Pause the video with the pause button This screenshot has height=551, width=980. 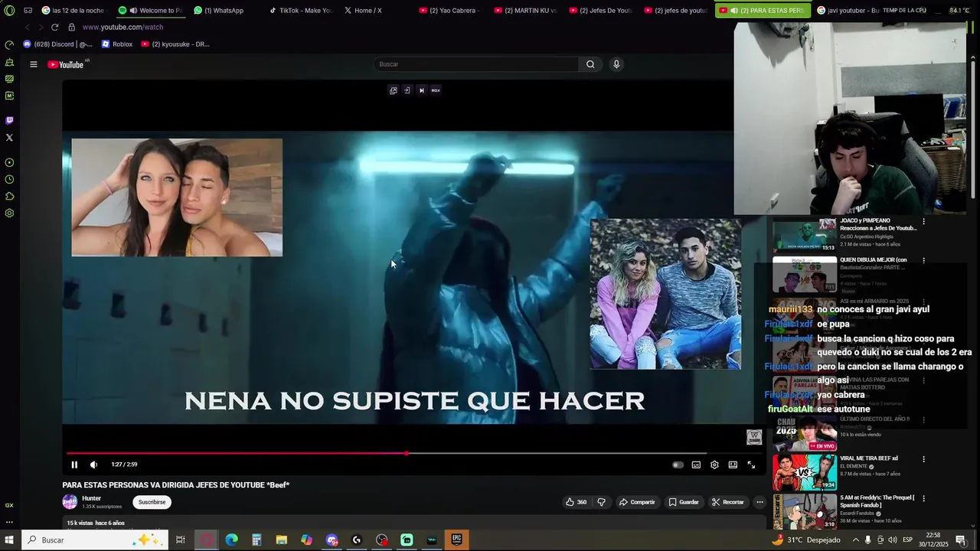[74, 465]
